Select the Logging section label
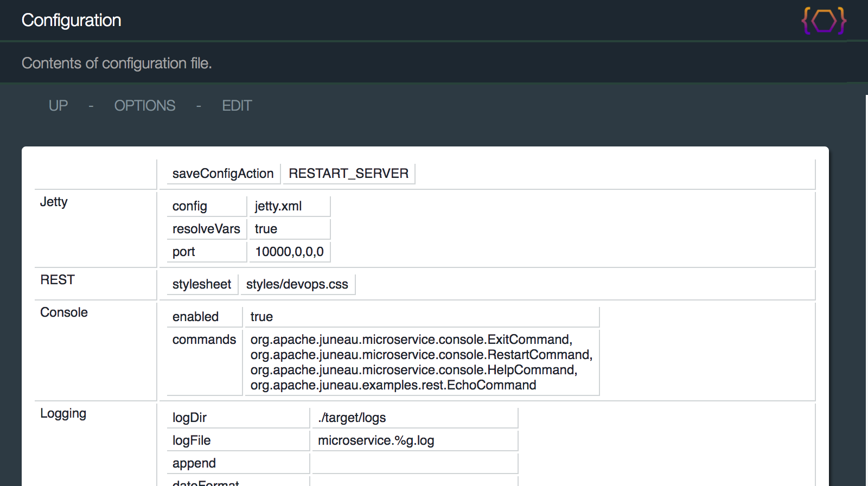Image resolution: width=868 pixels, height=486 pixels. pyautogui.click(x=63, y=413)
